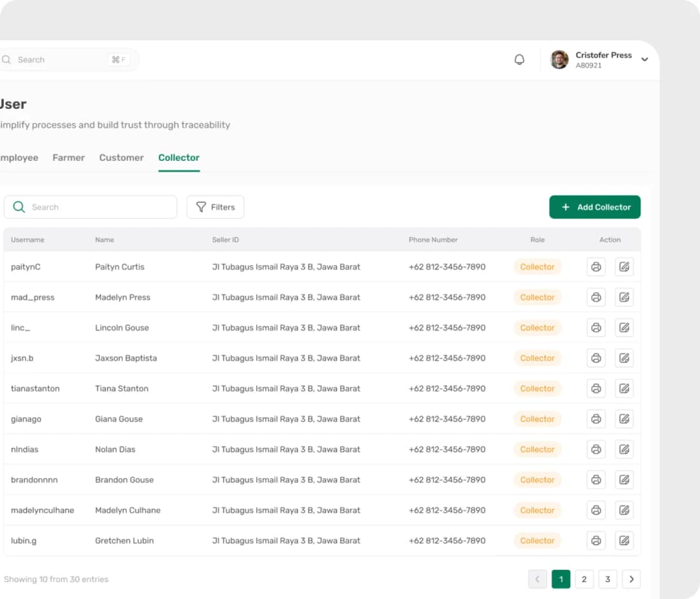
Task: Focus the collector table search field
Action: (x=90, y=207)
